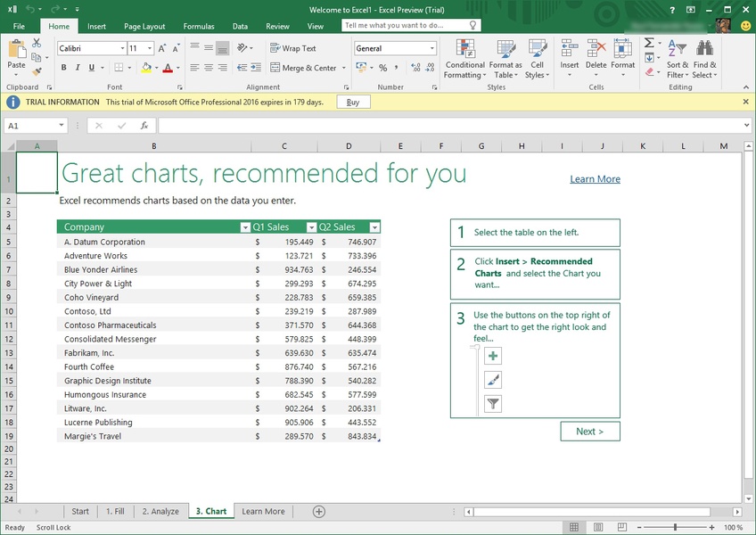Image resolution: width=756 pixels, height=535 pixels.
Task: Toggle Bold formatting
Action: click(64, 68)
